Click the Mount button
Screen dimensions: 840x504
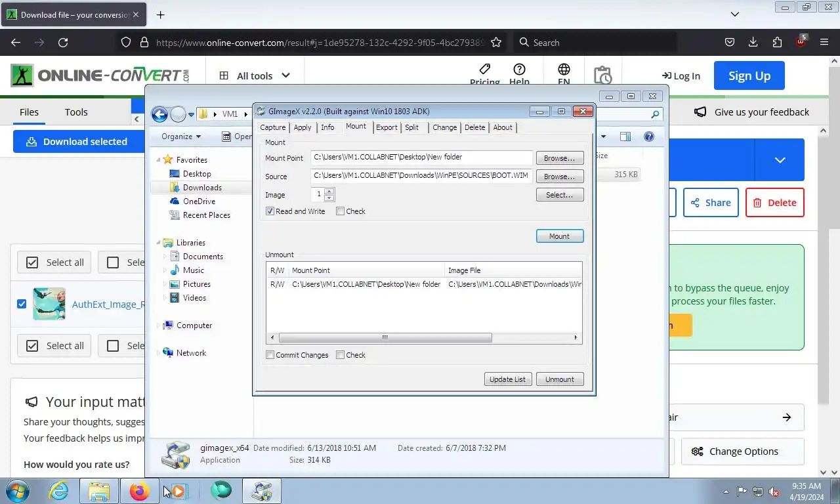coord(560,236)
